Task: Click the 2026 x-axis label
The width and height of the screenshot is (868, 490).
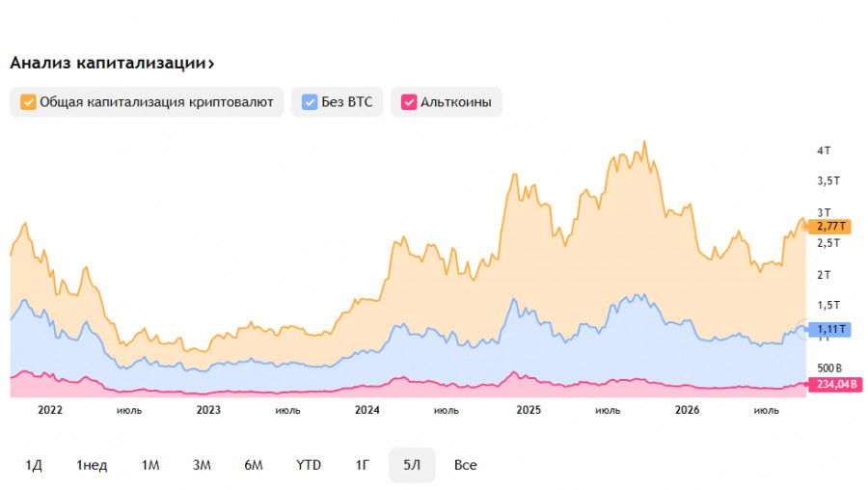Action: click(687, 410)
